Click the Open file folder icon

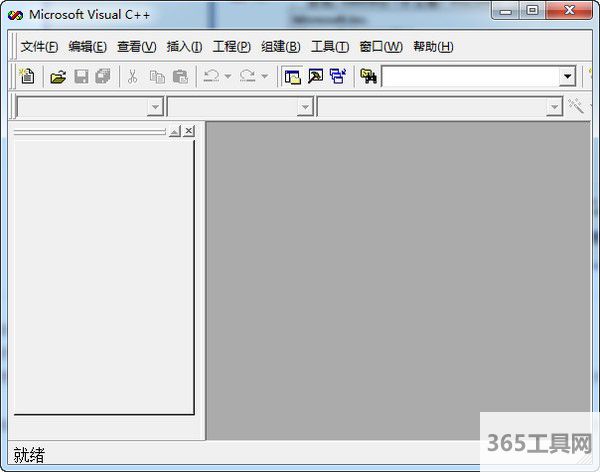pos(58,77)
